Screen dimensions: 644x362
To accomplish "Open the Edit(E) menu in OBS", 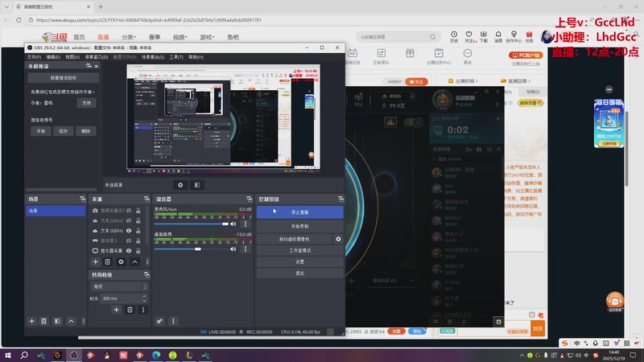I will [53, 57].
